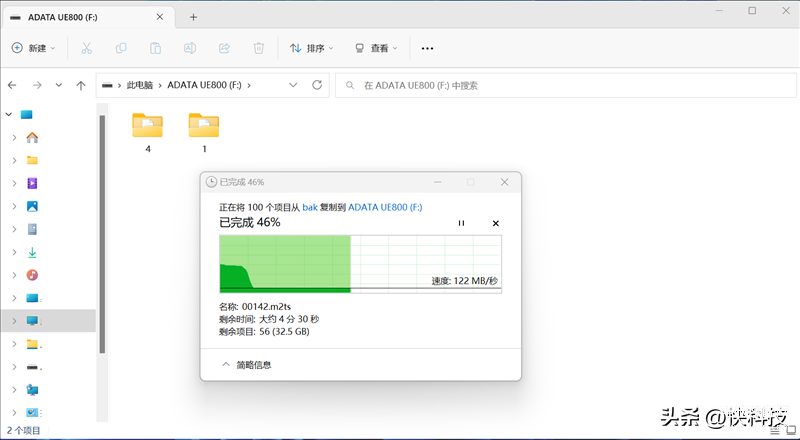
Task: Click the copy speed progress graph
Action: point(360,264)
